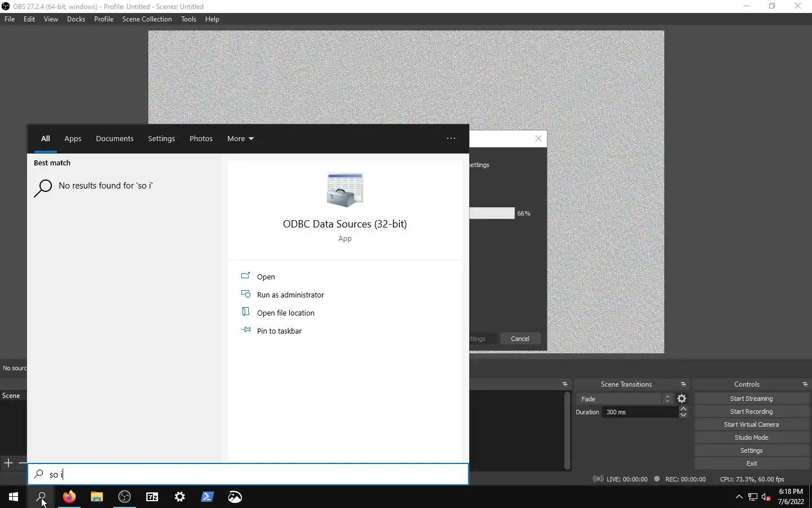
Task: Click Start Streaming button
Action: tap(752, 398)
